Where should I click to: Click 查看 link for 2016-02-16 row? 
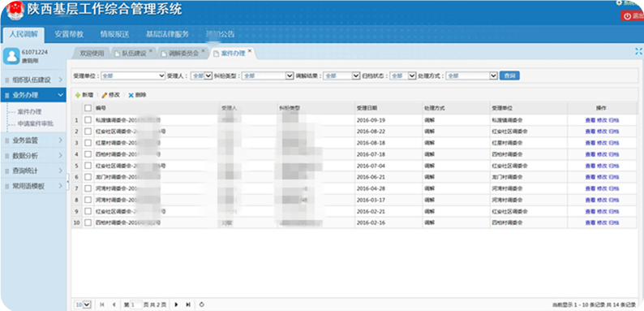[x=590, y=222]
